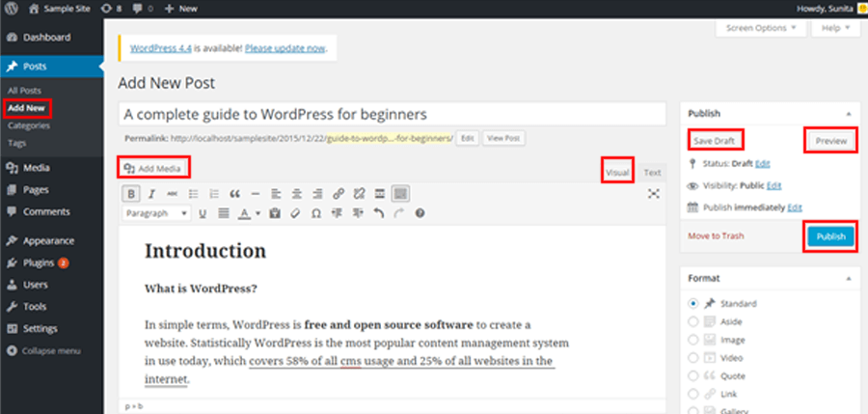This screenshot has width=868, height=414.
Task: Expand Screen Options panel
Action: pyautogui.click(x=761, y=28)
